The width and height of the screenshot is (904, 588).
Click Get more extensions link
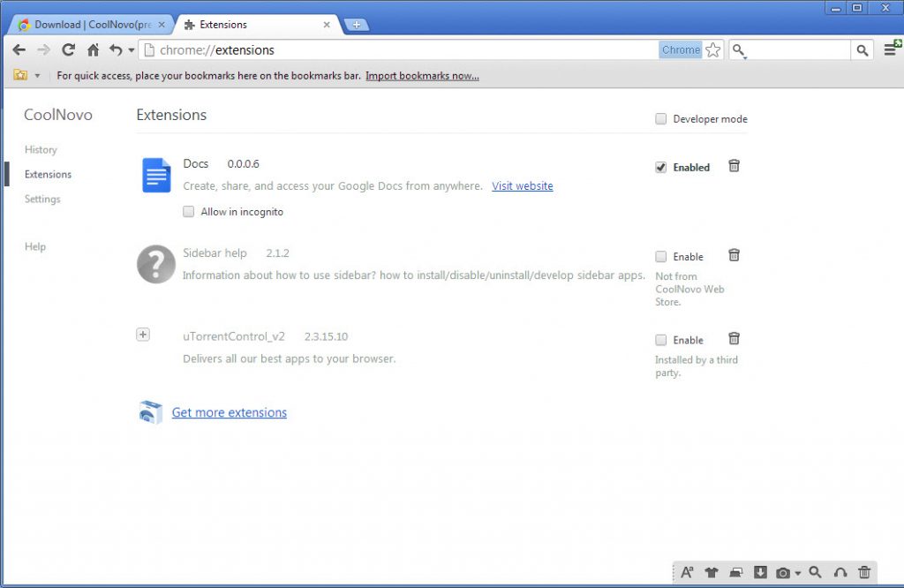pyautogui.click(x=230, y=413)
